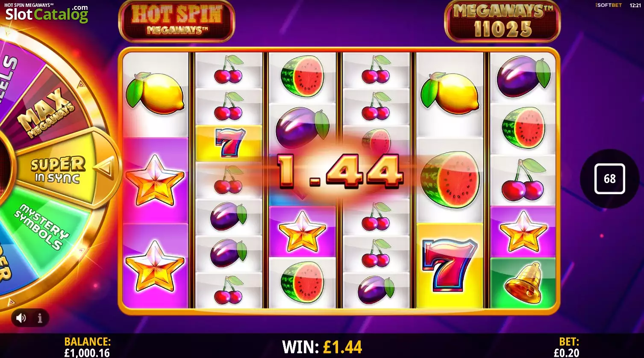Screen dimensions: 644x358
Task: Click the large watermelon in fifth reel
Action: [450, 180]
